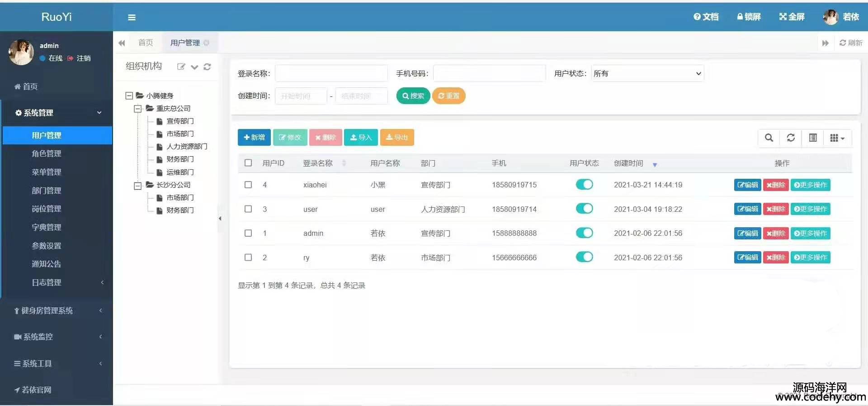
Task: Click the table search magnifier icon
Action: [769, 138]
